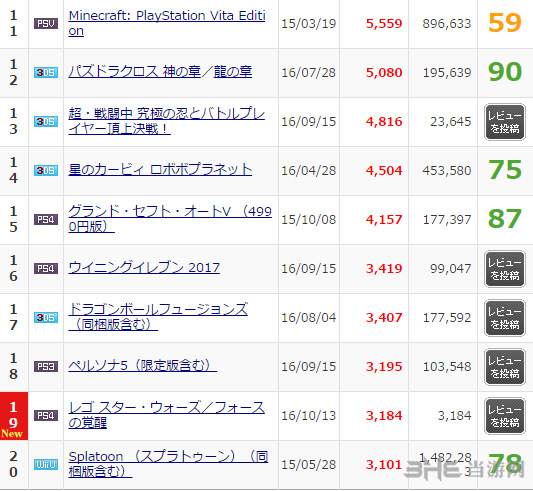The image size is (533, 491).
Task: Select total sales figure 896,633
Action: [x=447, y=23]
